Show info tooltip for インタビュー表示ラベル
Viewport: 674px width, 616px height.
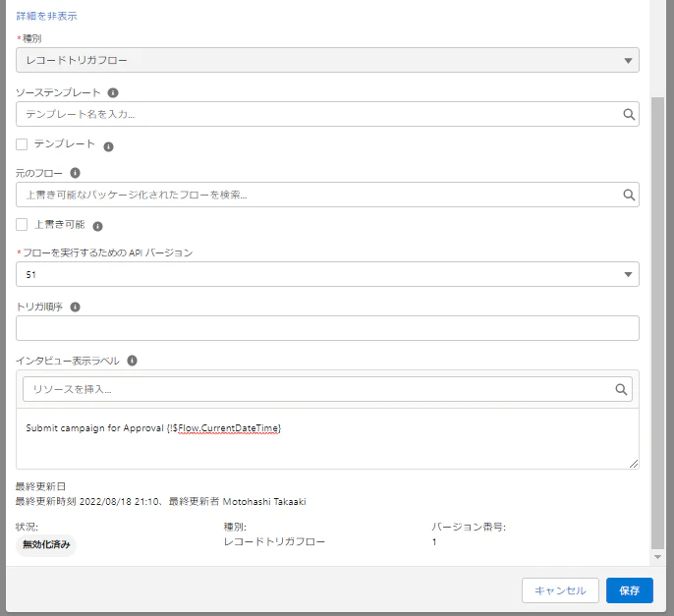tap(132, 361)
